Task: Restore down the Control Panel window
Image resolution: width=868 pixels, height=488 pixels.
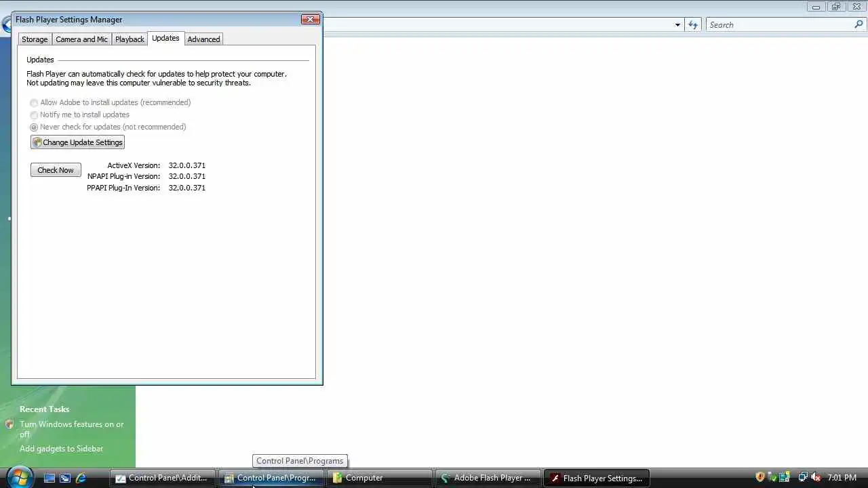Action: 835,7
